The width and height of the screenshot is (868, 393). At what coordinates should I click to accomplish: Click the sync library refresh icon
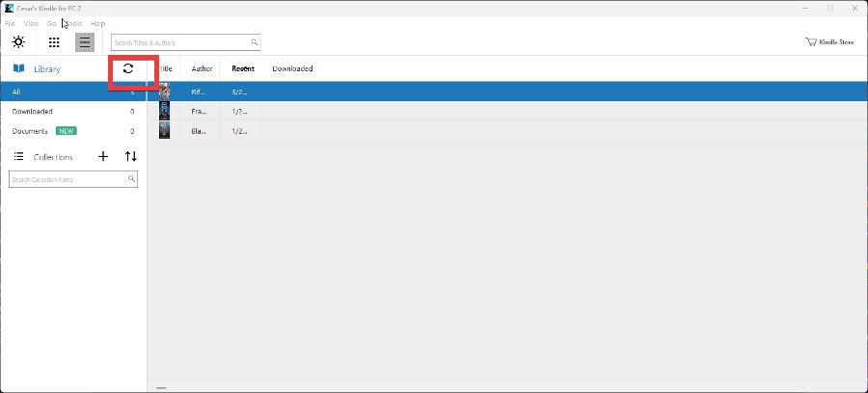click(128, 68)
